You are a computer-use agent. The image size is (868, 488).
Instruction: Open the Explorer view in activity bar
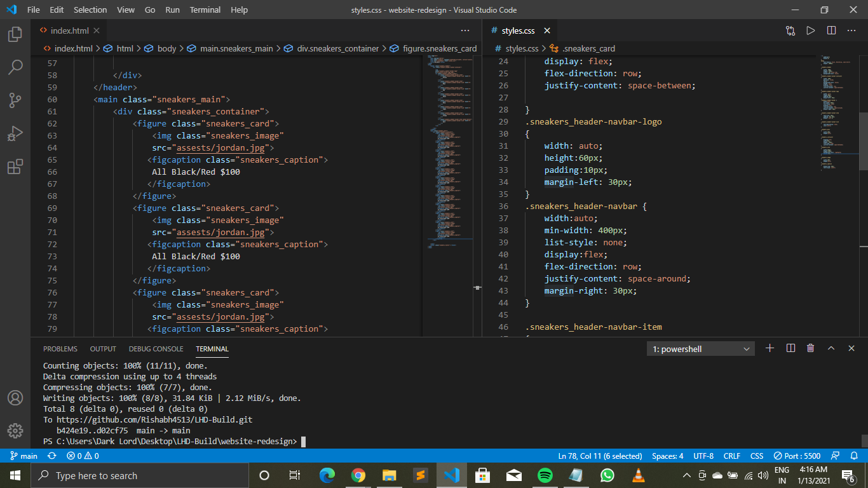point(15,34)
